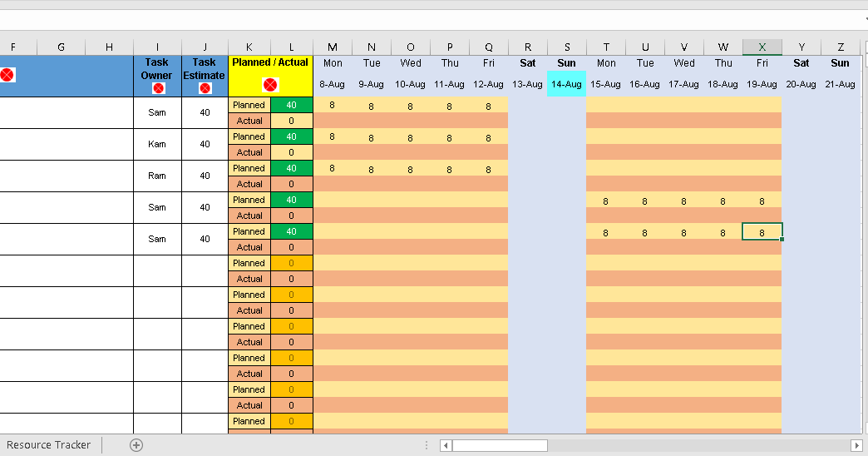This screenshot has width=868, height=456.
Task: Click the formula bar input area
Action: point(432,20)
